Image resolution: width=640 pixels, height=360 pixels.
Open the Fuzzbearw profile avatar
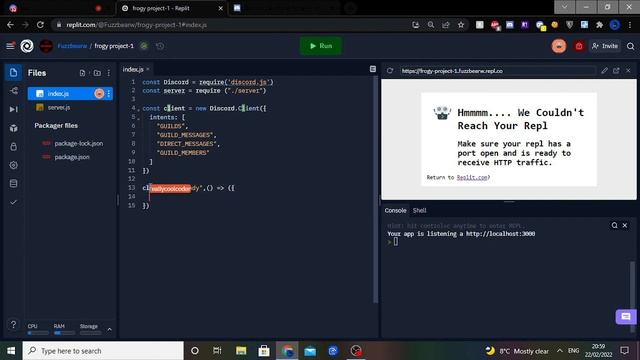click(x=46, y=46)
